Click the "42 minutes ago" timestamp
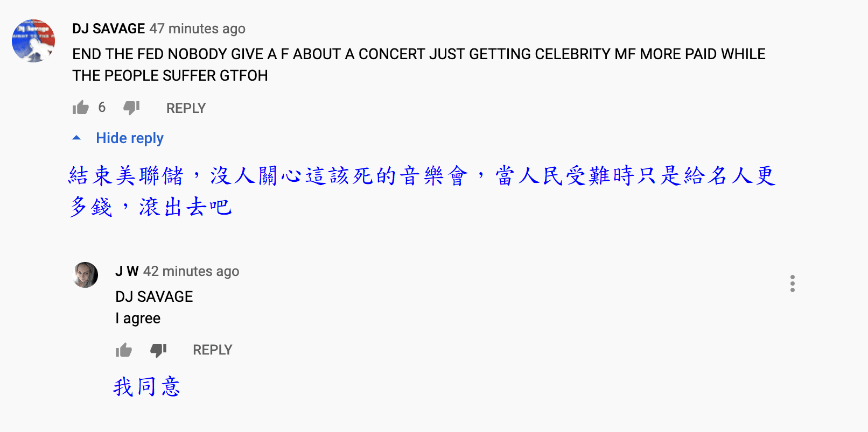This screenshot has width=868, height=432. tap(191, 271)
